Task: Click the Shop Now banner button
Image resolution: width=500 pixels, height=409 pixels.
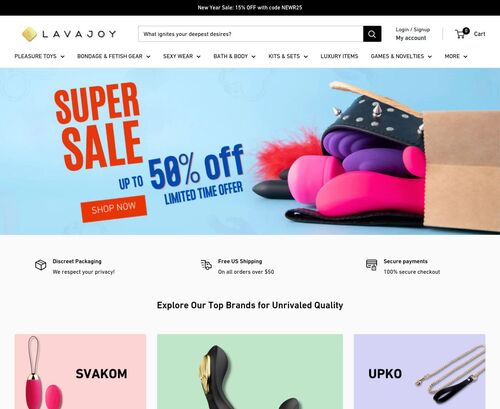Action: click(x=114, y=209)
